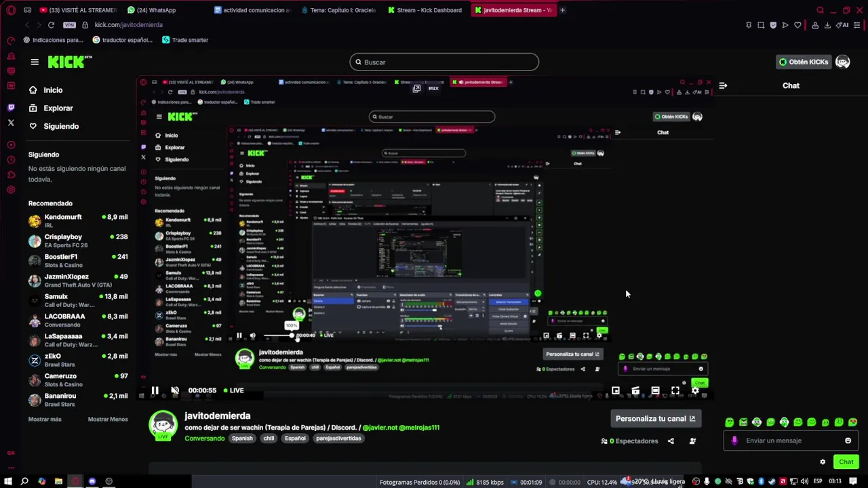Open miniplayer from player controls
The width and height of the screenshot is (868, 488).
click(615, 390)
